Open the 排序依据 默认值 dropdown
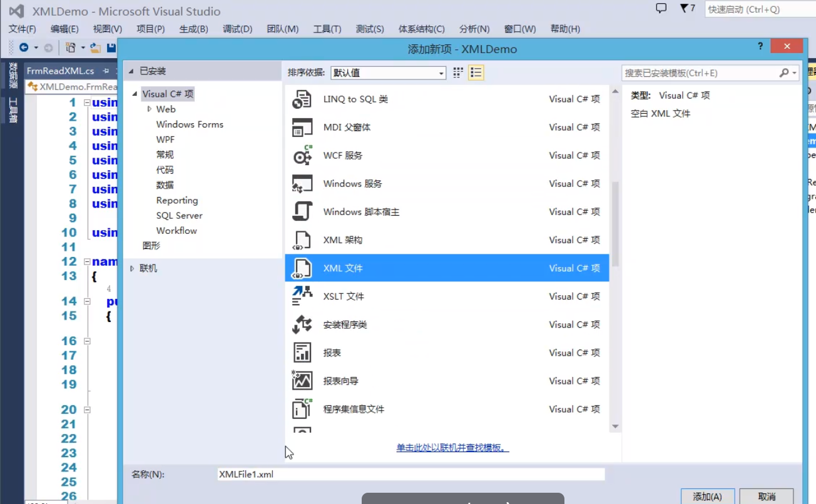The image size is (816, 504). [388, 73]
